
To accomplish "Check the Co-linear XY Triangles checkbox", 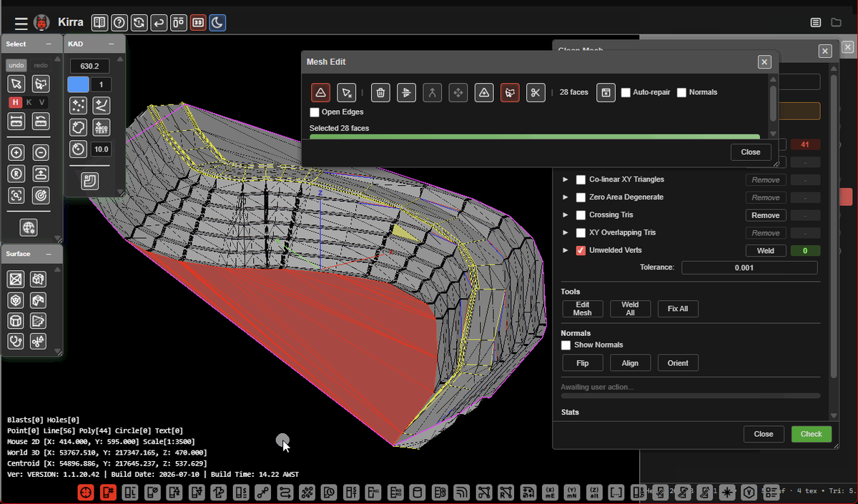I will tap(581, 180).
